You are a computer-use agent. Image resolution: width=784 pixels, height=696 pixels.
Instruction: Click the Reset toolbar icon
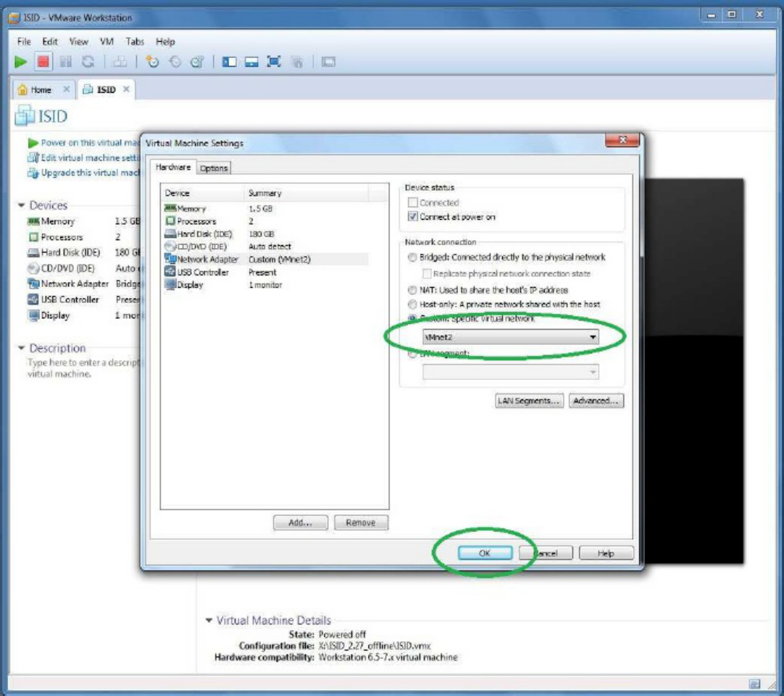point(88,62)
